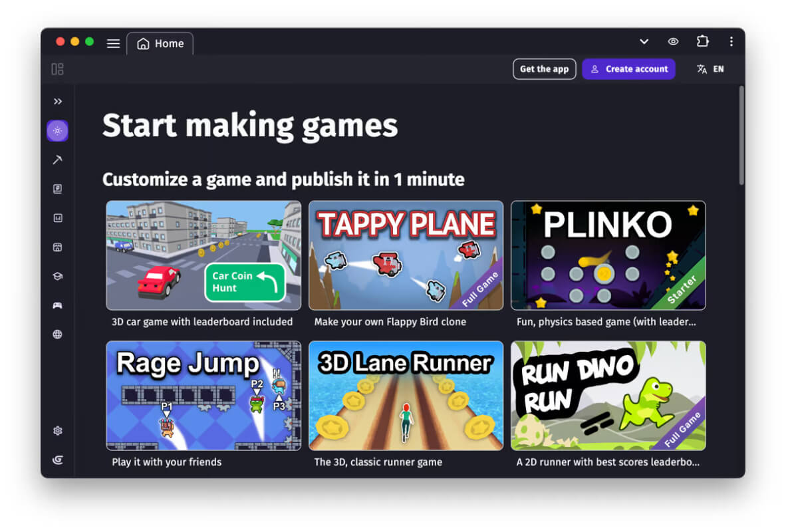Open the settings gear icon in sidebar
The image size is (786, 532).
click(x=58, y=431)
